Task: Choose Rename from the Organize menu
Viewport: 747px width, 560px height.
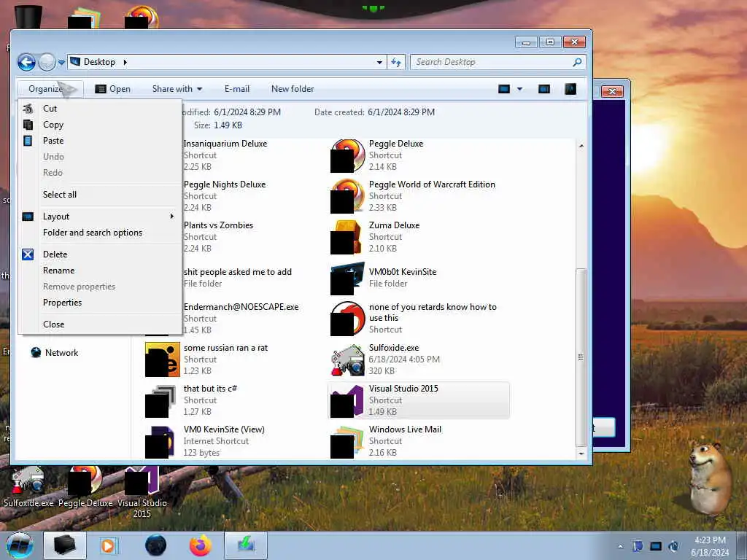Action: pos(100,271)
